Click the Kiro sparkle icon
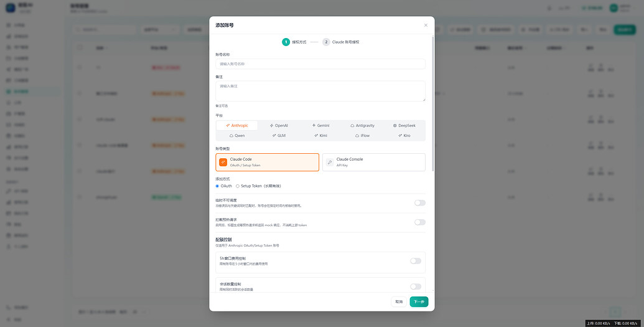 click(400, 135)
